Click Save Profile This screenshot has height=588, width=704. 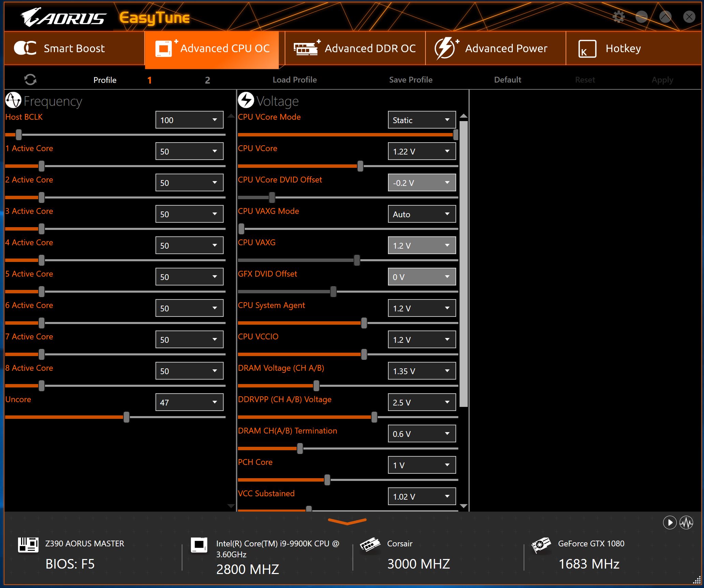pos(410,80)
